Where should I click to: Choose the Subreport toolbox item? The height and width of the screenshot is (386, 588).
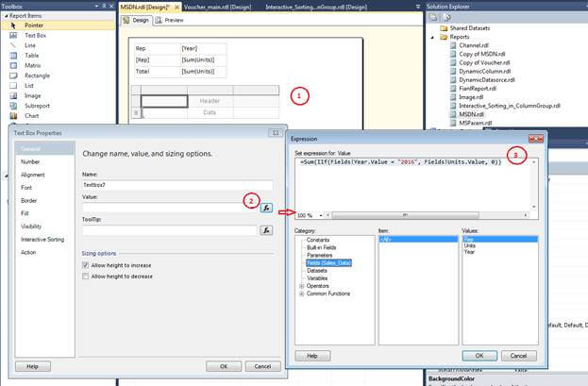pos(37,106)
